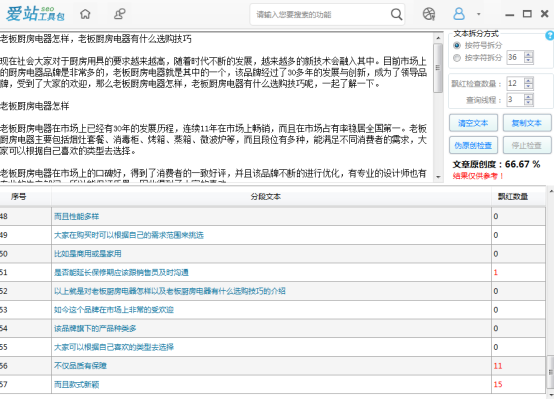The image size is (554, 399).
Task: Open link 是否能延长保修期应该跟销售员及时沟通
Action: 121,272
